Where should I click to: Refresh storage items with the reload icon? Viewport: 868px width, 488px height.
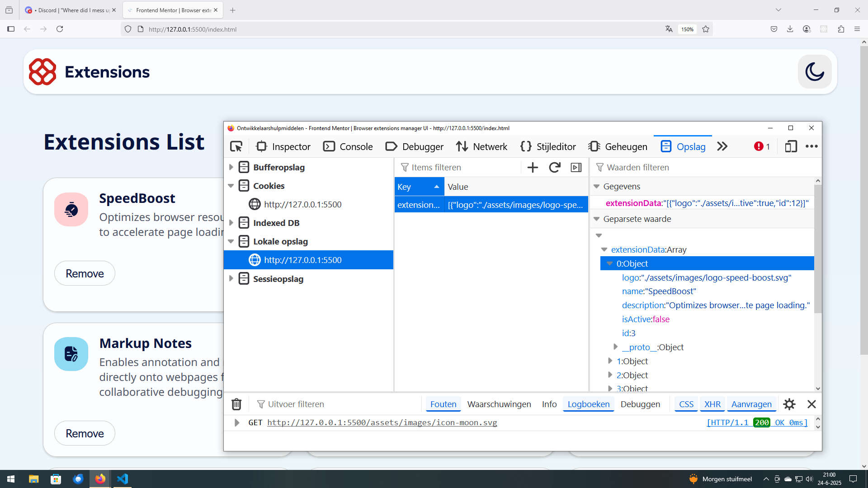tap(555, 168)
